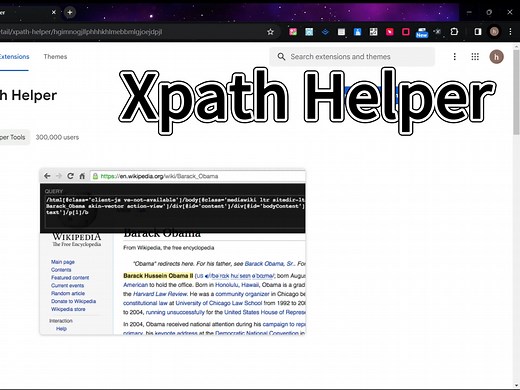Viewport: 520px width, 390px height.
Task: Click the dark sparkle extension icon
Action: (438, 32)
